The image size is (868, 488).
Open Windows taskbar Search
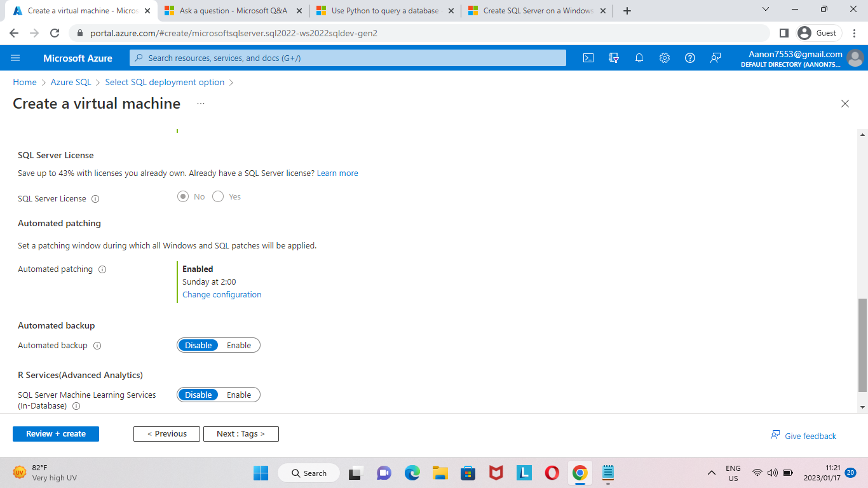pos(309,473)
